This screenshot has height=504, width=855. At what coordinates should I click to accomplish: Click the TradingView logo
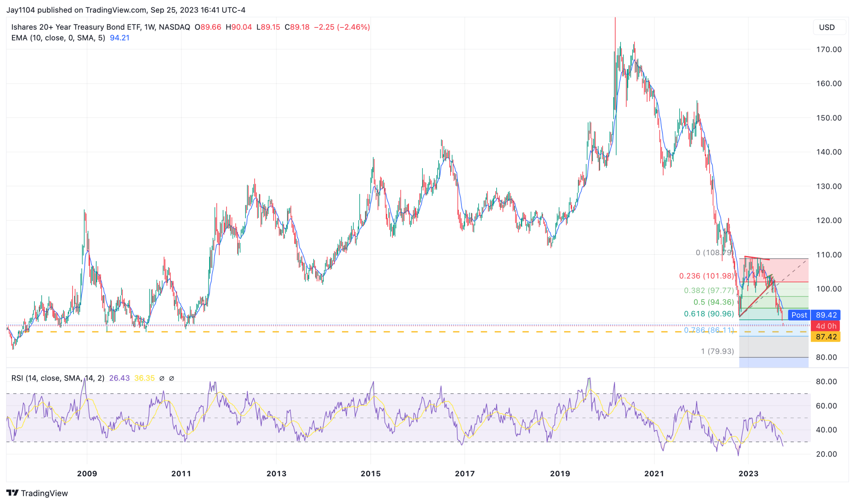(37, 493)
